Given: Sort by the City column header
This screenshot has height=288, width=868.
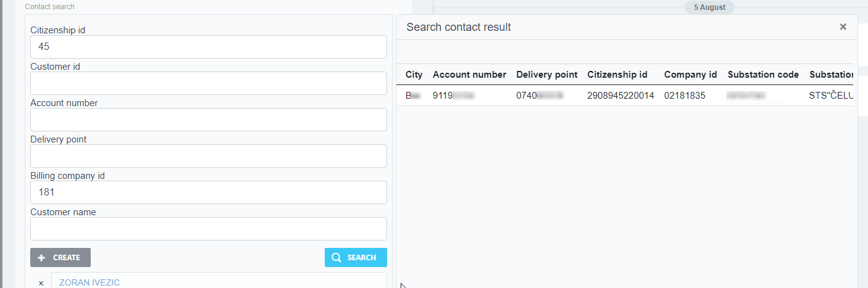Looking at the screenshot, I should click(x=414, y=75).
